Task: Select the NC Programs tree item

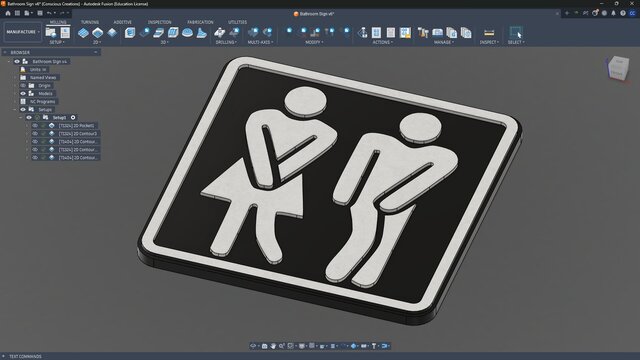Action: (x=43, y=102)
